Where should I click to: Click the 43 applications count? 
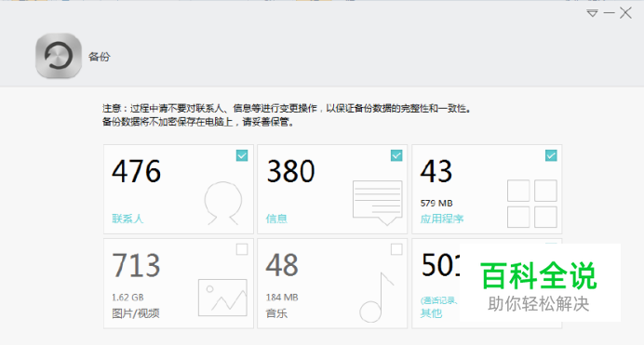[436, 171]
